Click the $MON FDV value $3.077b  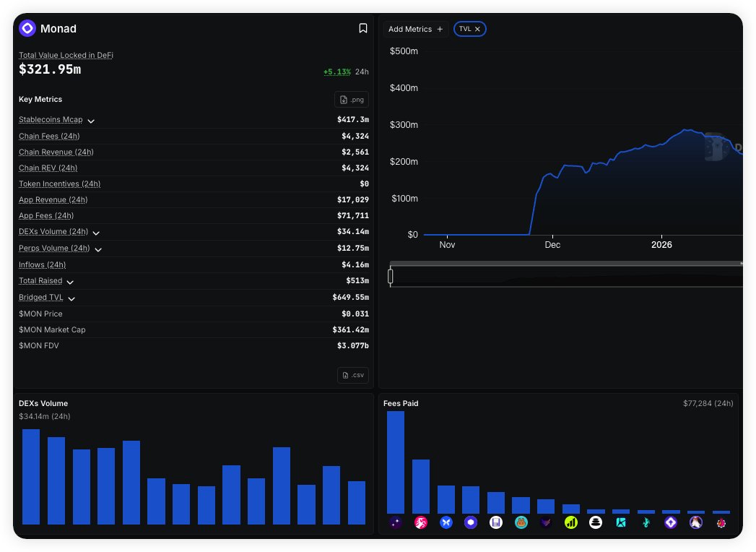point(353,345)
